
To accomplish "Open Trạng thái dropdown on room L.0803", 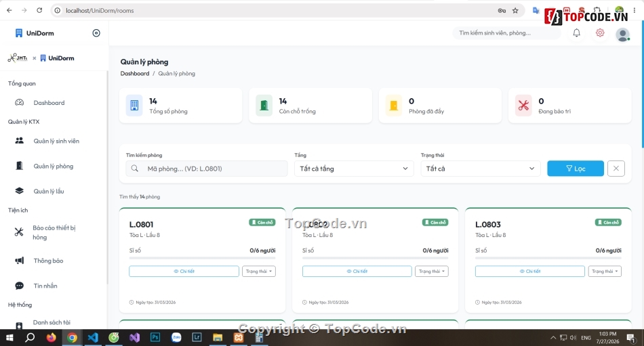I will (605, 272).
